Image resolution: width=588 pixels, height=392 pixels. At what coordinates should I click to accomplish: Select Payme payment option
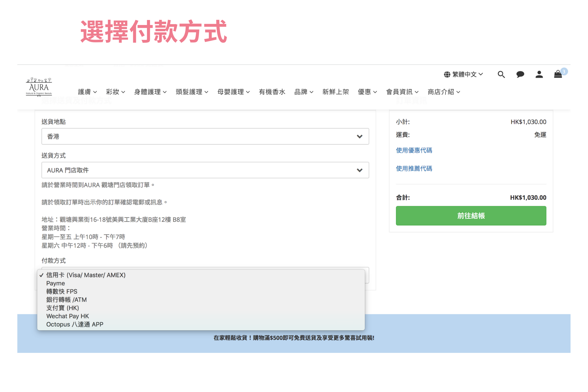[56, 283]
